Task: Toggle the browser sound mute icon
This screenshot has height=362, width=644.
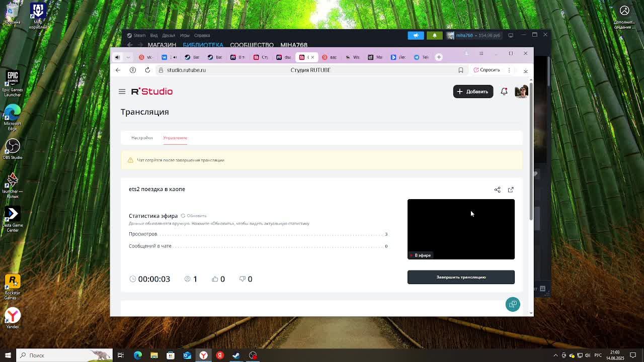Action: [x=117, y=57]
